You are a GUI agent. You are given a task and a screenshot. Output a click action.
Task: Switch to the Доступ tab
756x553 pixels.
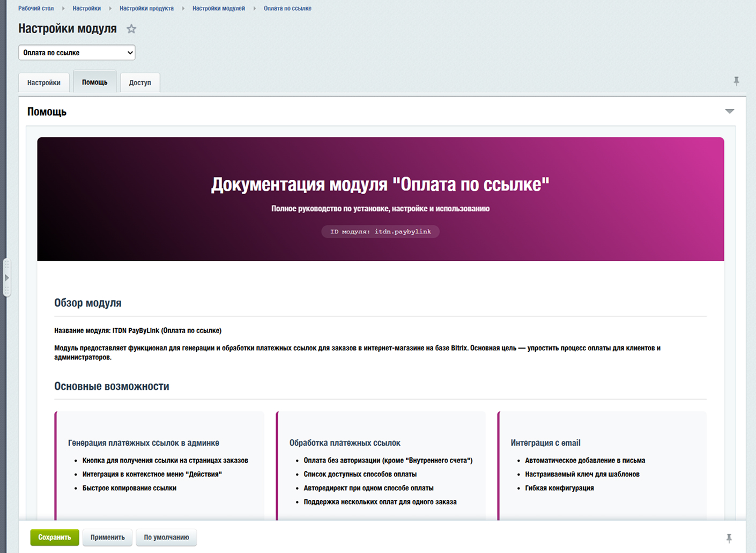tap(139, 82)
